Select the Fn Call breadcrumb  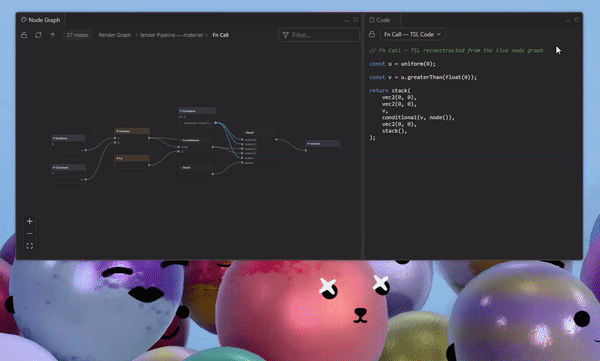(220, 35)
